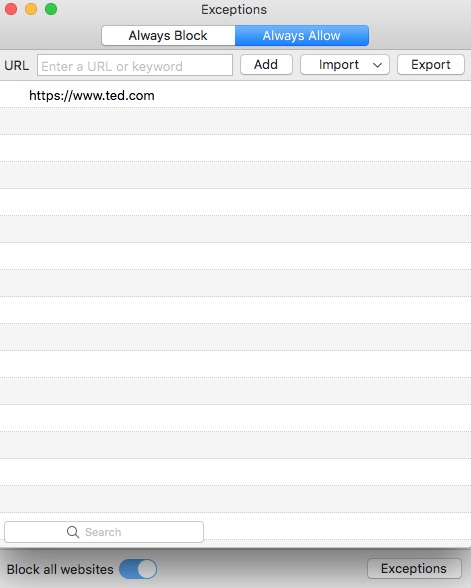Switch to the Always Block tab
The image size is (471, 588).
[x=168, y=36]
